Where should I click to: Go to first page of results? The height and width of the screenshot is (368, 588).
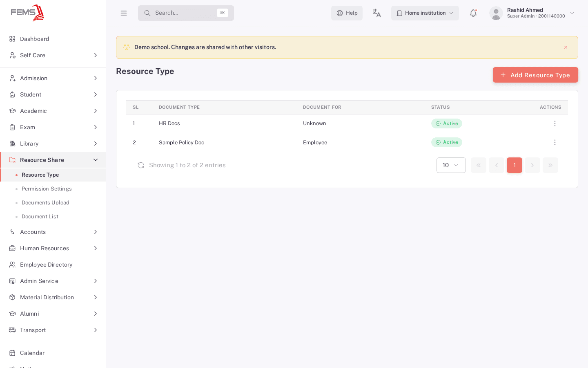(x=479, y=165)
